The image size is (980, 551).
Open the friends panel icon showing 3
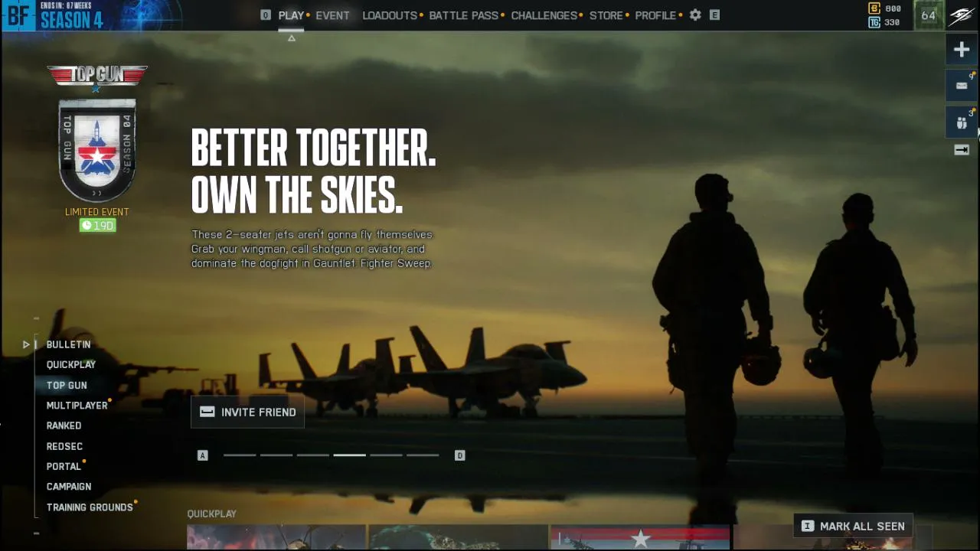(x=962, y=122)
